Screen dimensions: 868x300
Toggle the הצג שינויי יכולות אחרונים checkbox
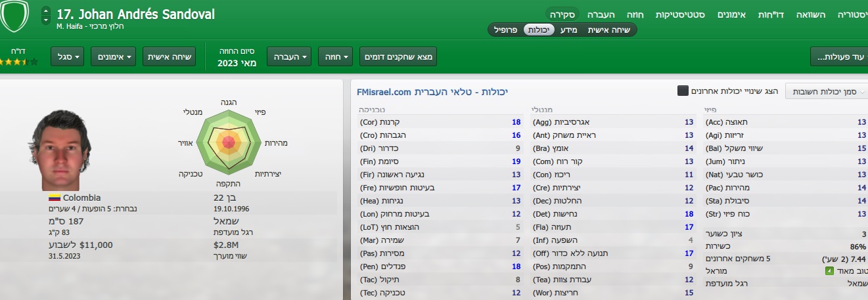[683, 91]
